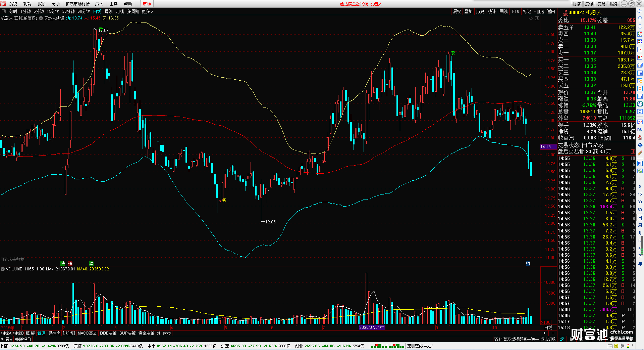Click the square panel icon at chart top-right
Viewport: 644px width, 350px height.
tap(537, 18)
